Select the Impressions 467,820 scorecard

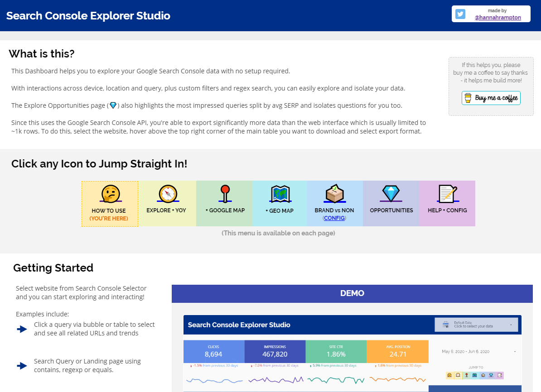tap(275, 351)
